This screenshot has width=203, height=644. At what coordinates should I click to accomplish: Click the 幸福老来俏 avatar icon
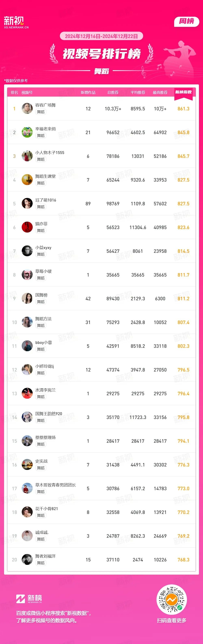pos(27,132)
